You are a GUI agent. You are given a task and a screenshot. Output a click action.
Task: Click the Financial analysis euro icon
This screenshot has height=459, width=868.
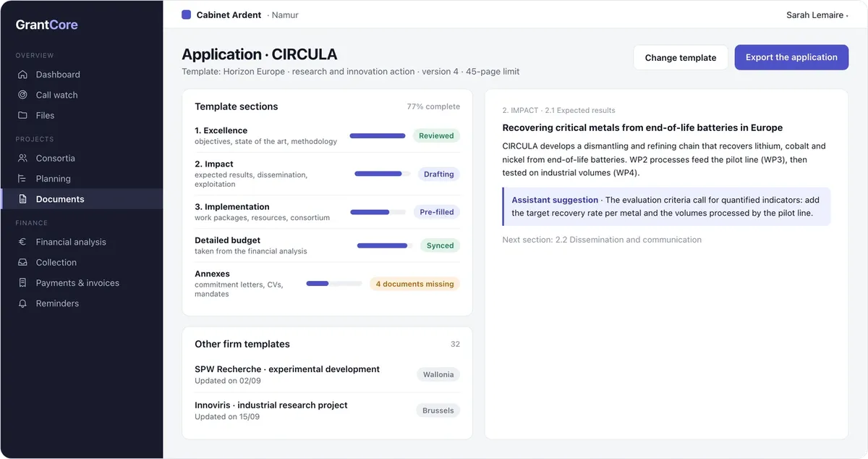point(22,242)
